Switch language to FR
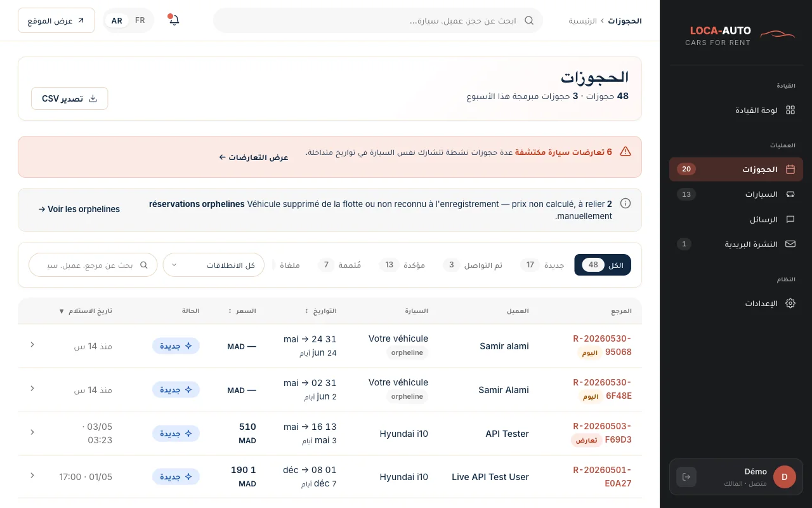Viewport: 812px width, 508px height. coord(140,20)
